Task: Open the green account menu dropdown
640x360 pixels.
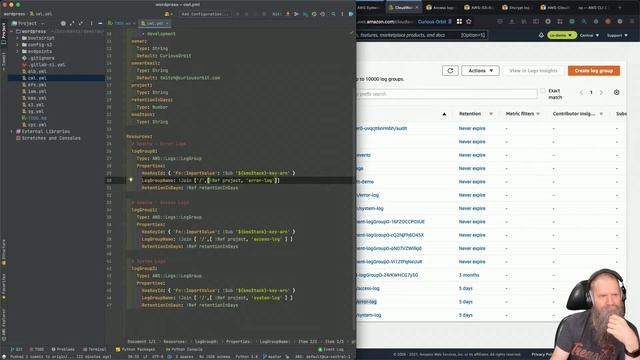Action: pyautogui.click(x=562, y=35)
